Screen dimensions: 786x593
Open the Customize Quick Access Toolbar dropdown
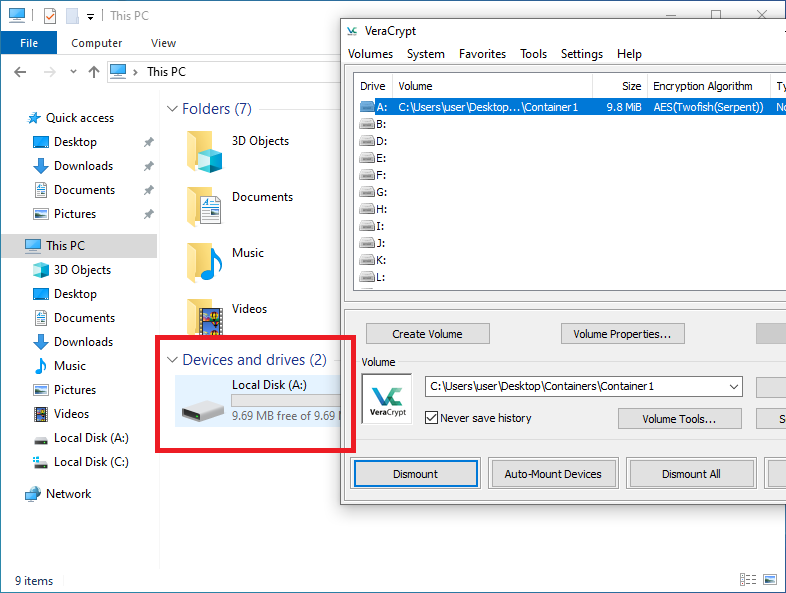pos(90,17)
